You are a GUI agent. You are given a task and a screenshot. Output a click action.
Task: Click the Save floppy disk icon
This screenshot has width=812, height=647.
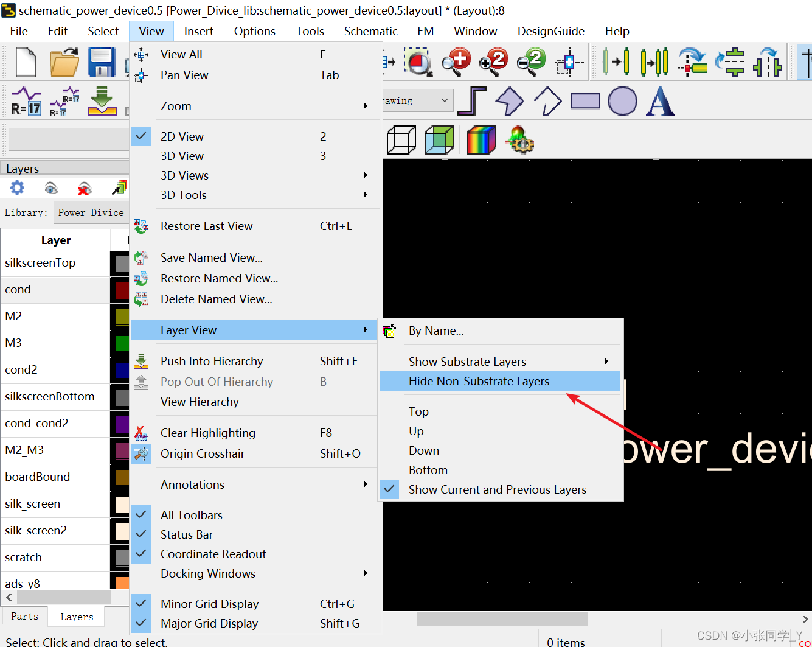(x=102, y=63)
